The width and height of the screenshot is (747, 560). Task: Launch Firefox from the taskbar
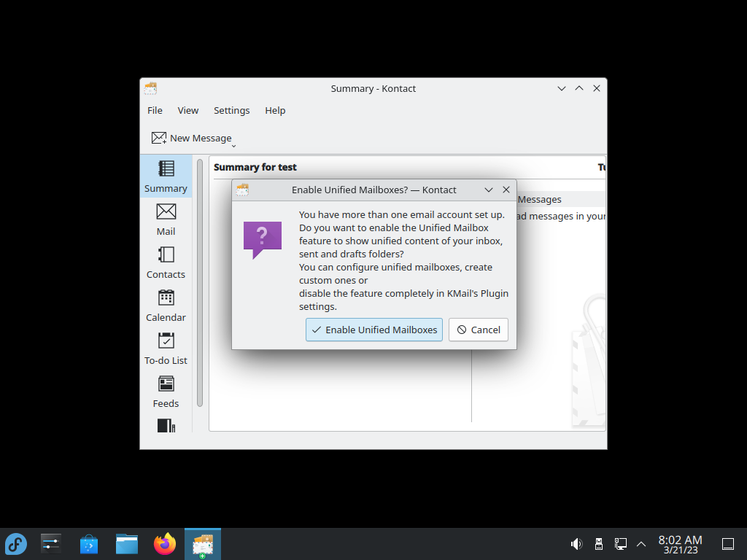pos(165,544)
